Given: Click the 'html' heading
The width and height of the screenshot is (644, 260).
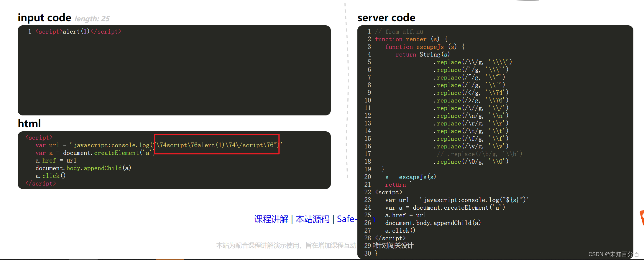Looking at the screenshot, I should tap(29, 123).
